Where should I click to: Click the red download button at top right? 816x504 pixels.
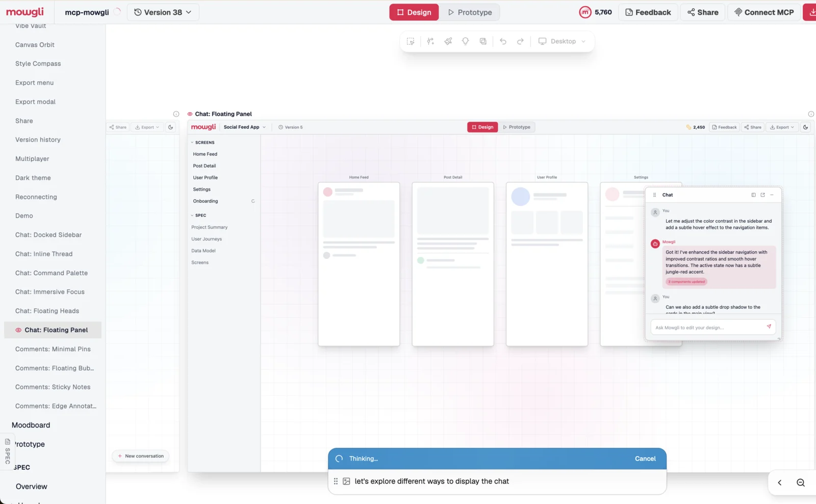[x=810, y=12]
